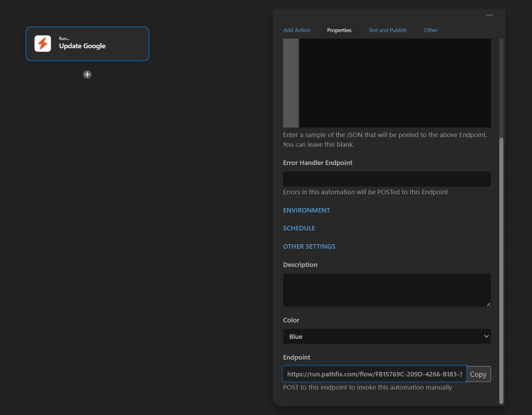Expand the SCHEDULE section
Image resolution: width=532 pixels, height=415 pixels.
[299, 228]
